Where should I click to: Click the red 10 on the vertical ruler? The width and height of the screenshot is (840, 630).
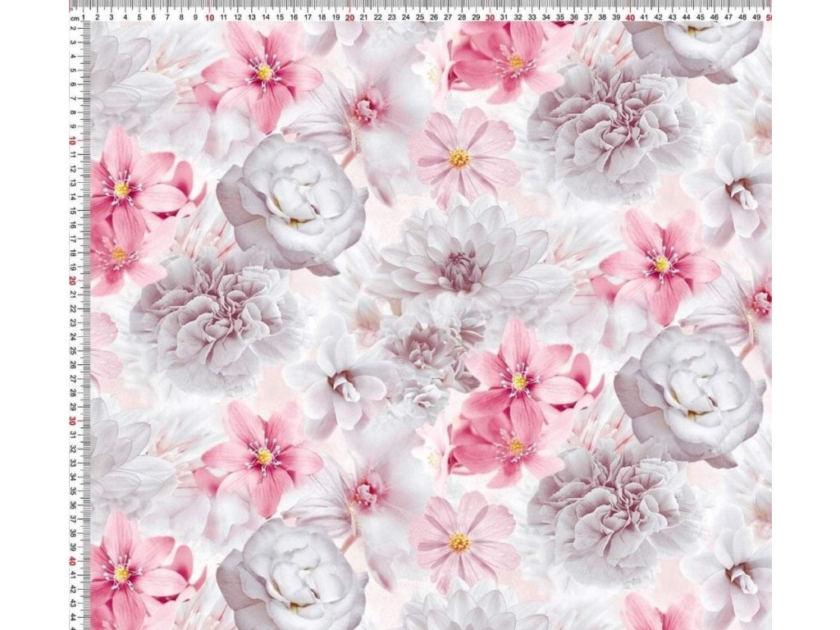73,140
